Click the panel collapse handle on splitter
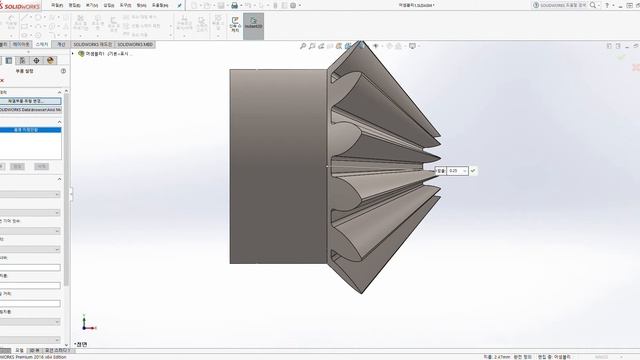This screenshot has height=360, width=640. click(71, 194)
